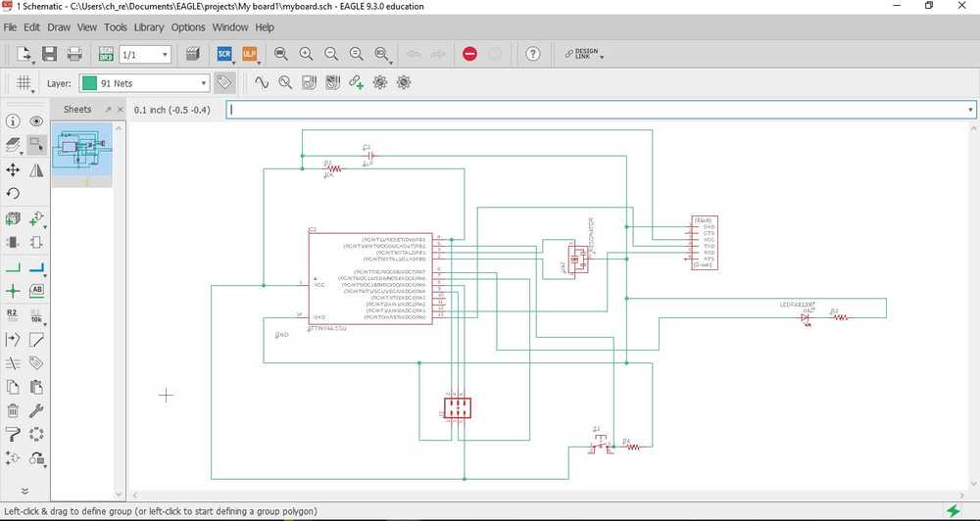The height and width of the screenshot is (521, 980).
Task: Open the Library menu
Action: click(x=149, y=27)
